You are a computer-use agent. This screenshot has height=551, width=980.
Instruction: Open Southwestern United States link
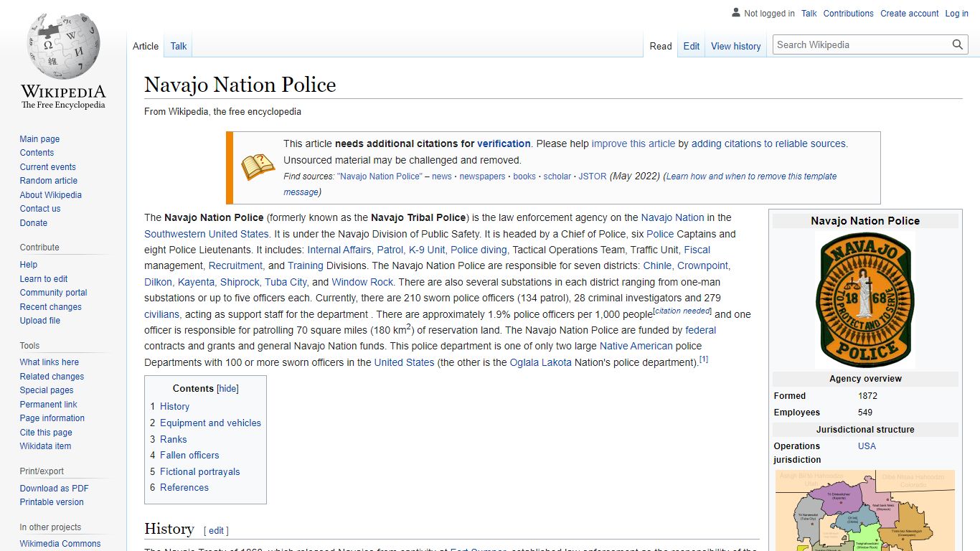tap(207, 234)
